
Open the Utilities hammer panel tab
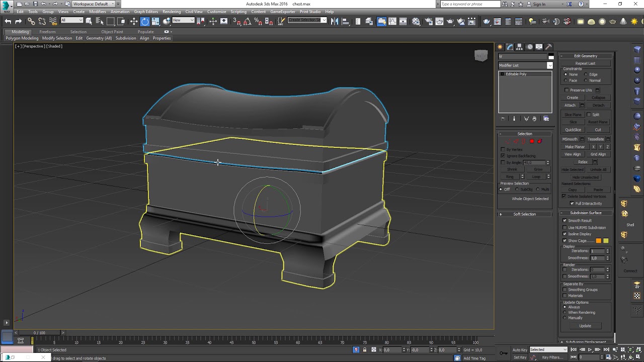click(548, 47)
